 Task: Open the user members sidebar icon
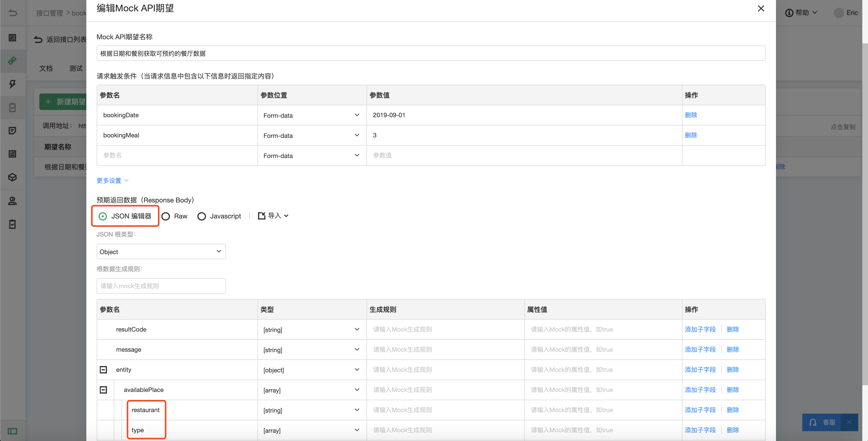click(12, 201)
